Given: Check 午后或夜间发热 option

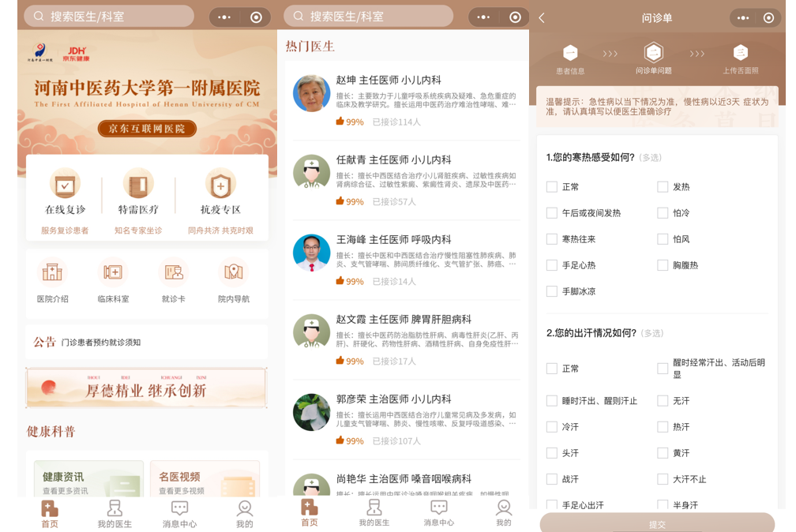Looking at the screenshot, I should tap(552, 212).
